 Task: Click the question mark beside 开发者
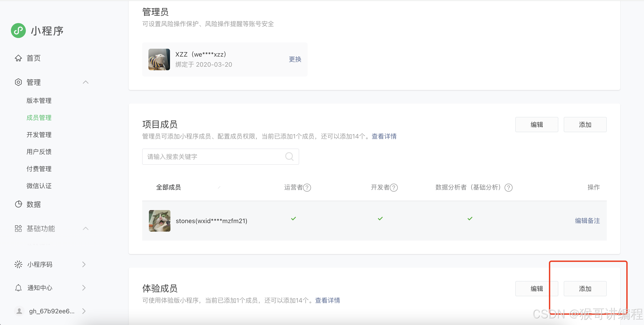pos(394,188)
